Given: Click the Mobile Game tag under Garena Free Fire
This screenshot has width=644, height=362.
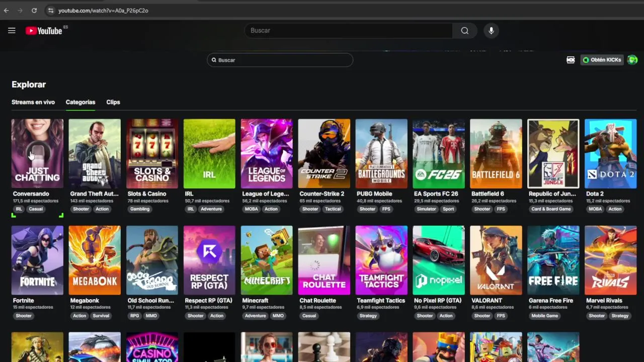Looking at the screenshot, I should [x=545, y=316].
